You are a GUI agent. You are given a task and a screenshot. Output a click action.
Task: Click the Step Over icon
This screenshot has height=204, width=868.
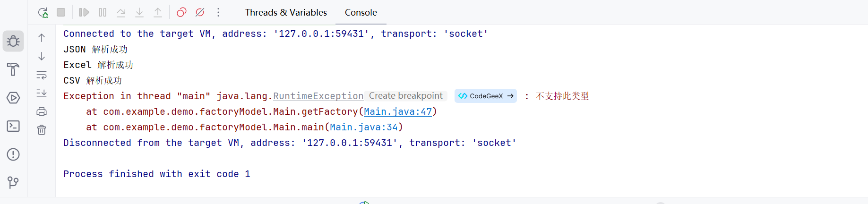pyautogui.click(x=121, y=13)
